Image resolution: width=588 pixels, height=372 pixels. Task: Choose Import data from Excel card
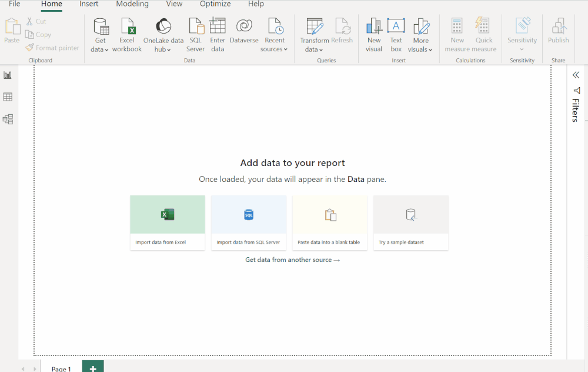(167, 222)
